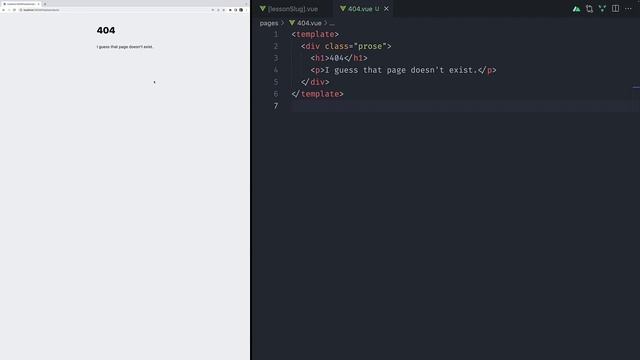The width and height of the screenshot is (640, 360).
Task: Click the paragraph text code on line 4
Action: (x=403, y=70)
